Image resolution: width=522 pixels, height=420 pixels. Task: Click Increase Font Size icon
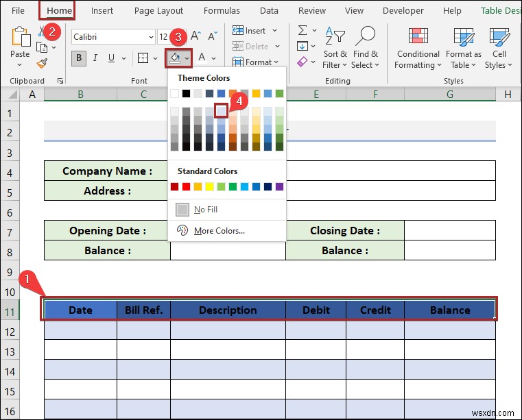tap(195, 36)
